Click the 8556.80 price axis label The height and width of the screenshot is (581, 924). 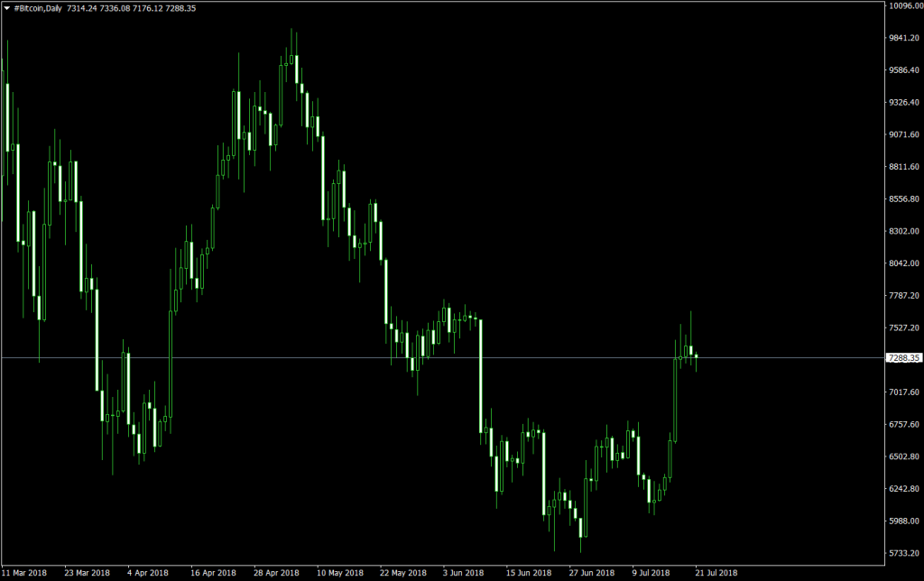(x=903, y=199)
